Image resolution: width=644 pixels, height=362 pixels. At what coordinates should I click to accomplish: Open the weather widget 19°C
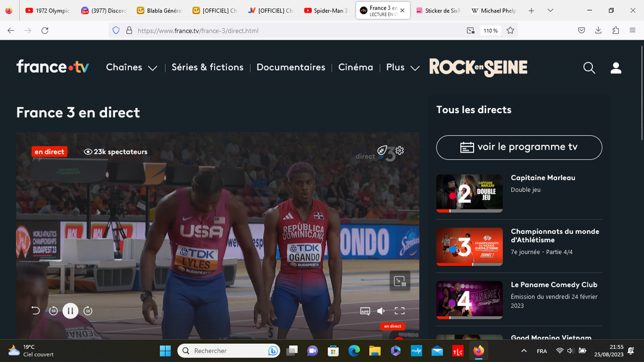[x=31, y=351]
